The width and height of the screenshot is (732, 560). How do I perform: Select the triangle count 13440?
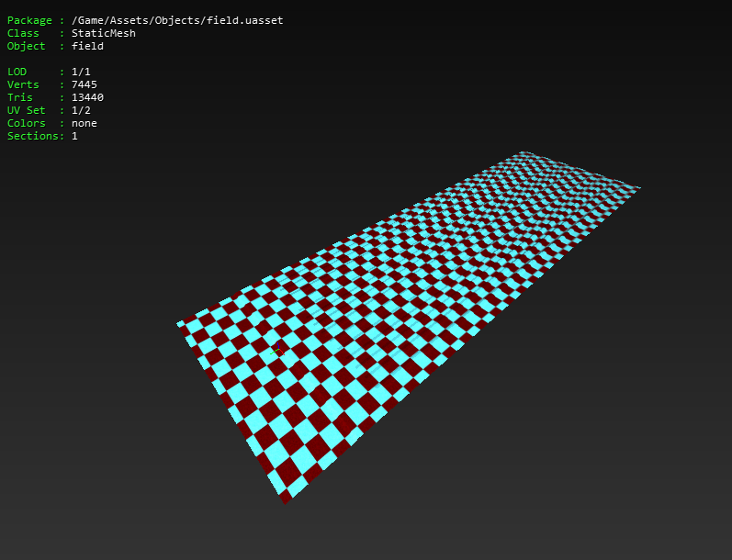(87, 97)
